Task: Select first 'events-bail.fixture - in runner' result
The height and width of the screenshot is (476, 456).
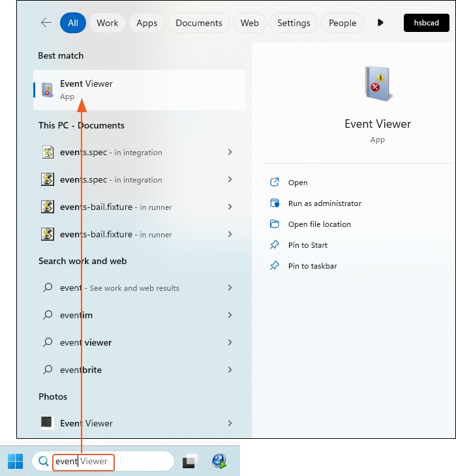Action: (x=139, y=207)
